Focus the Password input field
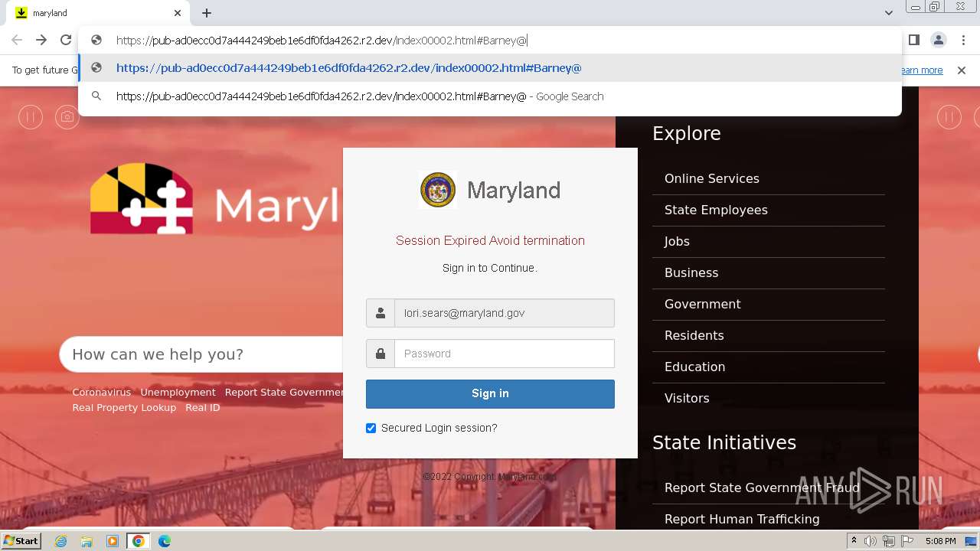Viewport: 980px width, 551px height. [504, 354]
